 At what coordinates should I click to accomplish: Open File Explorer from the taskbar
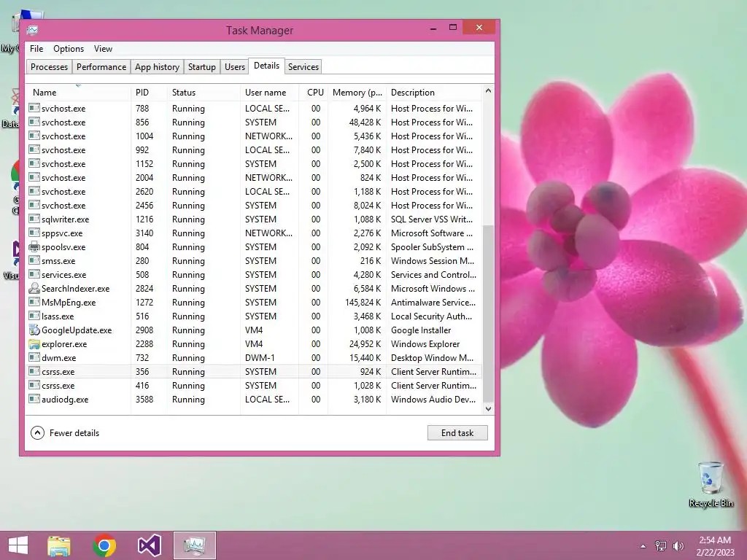pyautogui.click(x=59, y=545)
